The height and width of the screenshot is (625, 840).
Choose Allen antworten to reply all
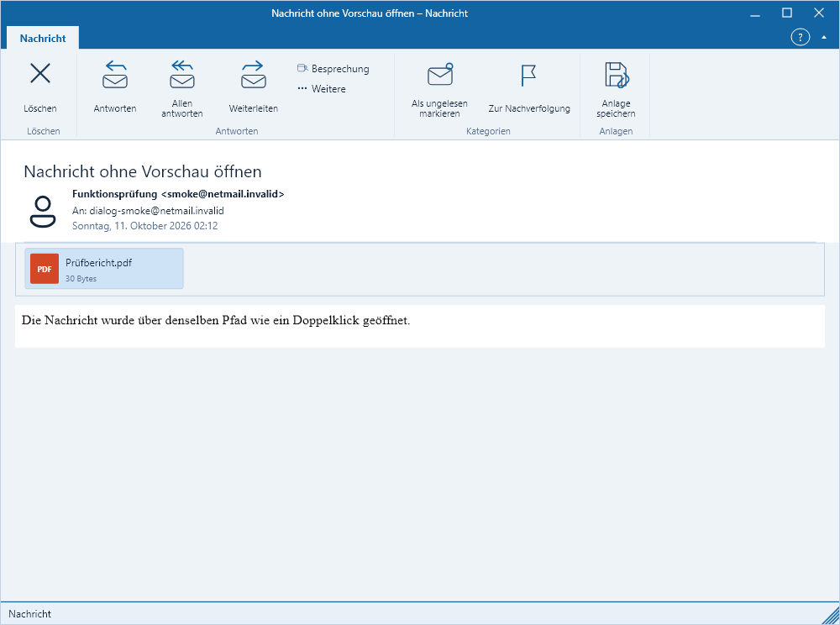pyautogui.click(x=182, y=86)
